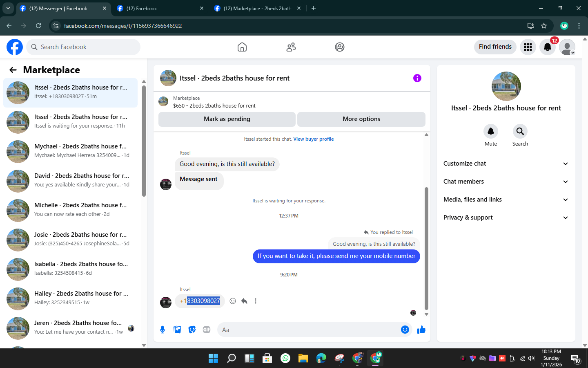Viewport: 588px width, 368px height.
Task: View site information icon beside the address
Action: [56, 26]
